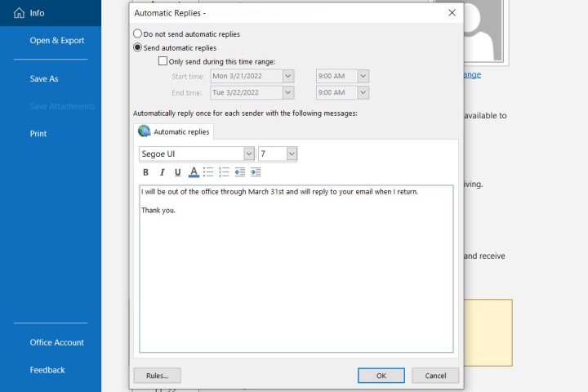Toggle Italic formatting in reply editor

tap(162, 172)
